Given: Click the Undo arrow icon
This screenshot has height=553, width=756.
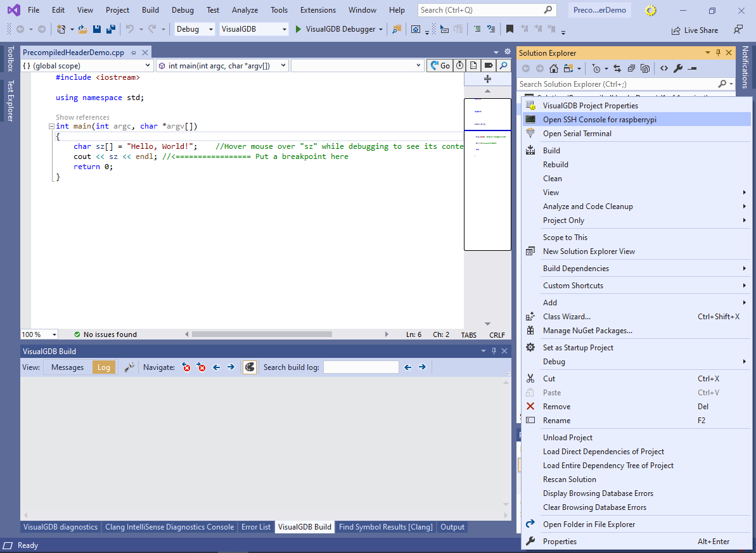Looking at the screenshot, I should pos(129,29).
